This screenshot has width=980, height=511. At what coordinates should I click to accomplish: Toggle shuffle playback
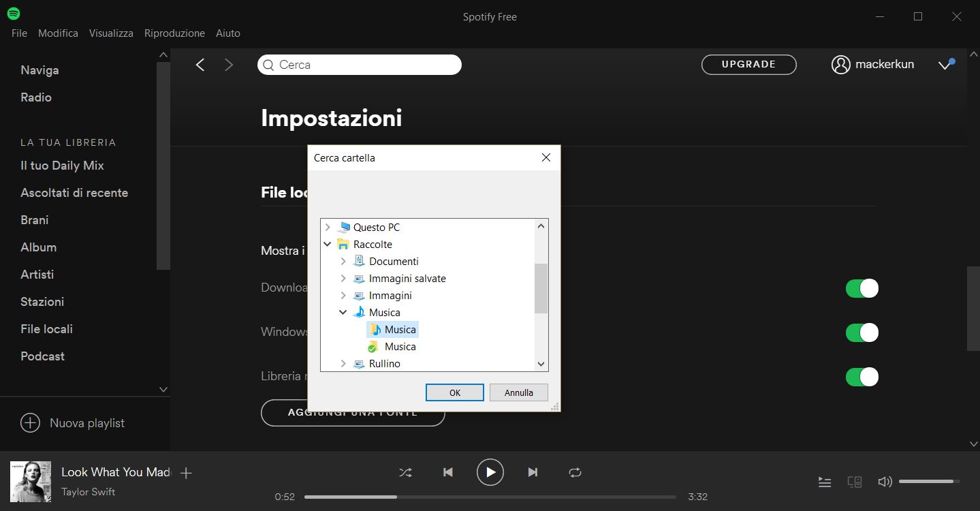pyautogui.click(x=405, y=472)
